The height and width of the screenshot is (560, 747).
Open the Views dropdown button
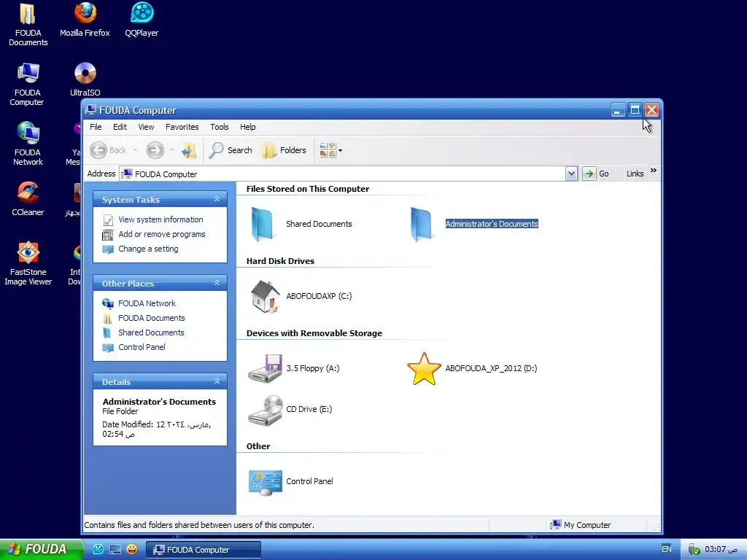330,150
